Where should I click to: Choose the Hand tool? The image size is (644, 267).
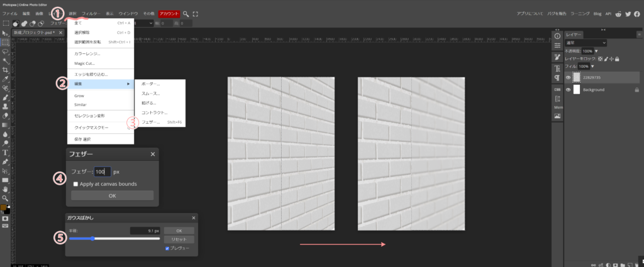click(x=6, y=188)
